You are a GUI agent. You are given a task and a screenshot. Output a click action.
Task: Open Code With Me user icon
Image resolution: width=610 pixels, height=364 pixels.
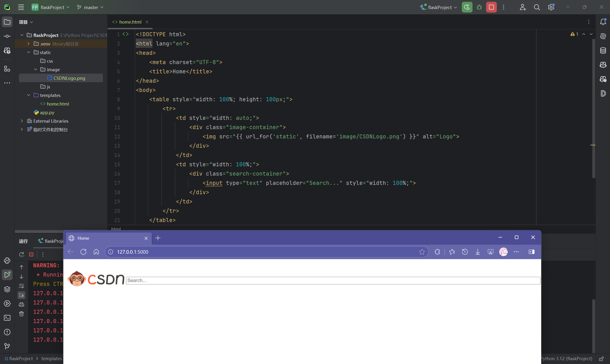click(x=523, y=7)
